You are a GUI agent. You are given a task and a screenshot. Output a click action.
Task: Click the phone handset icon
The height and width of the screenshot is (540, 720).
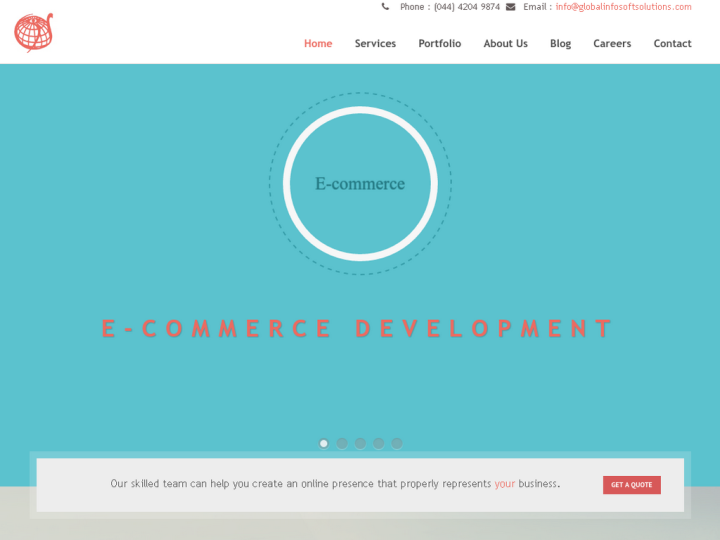tap(386, 7)
